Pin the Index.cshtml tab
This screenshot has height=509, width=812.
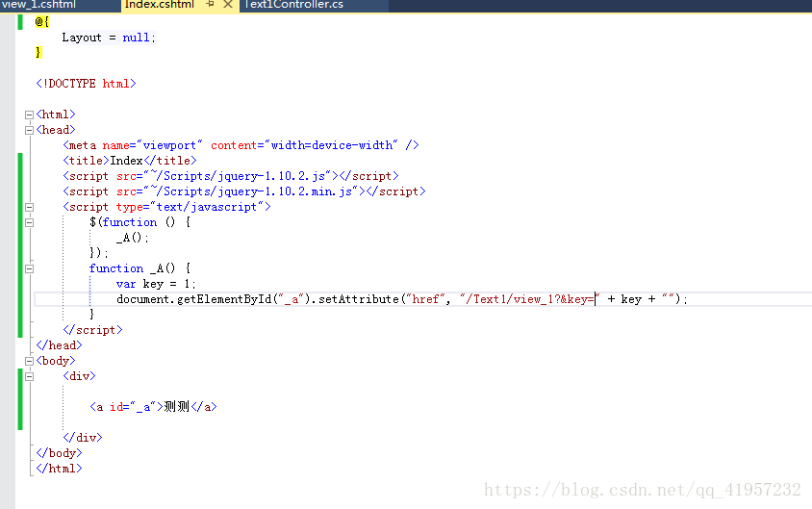(211, 4)
